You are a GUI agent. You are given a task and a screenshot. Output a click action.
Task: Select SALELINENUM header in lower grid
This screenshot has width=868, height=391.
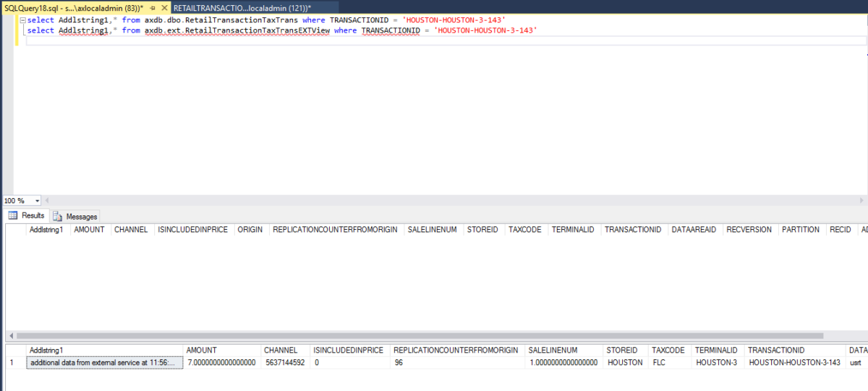[x=565, y=350]
